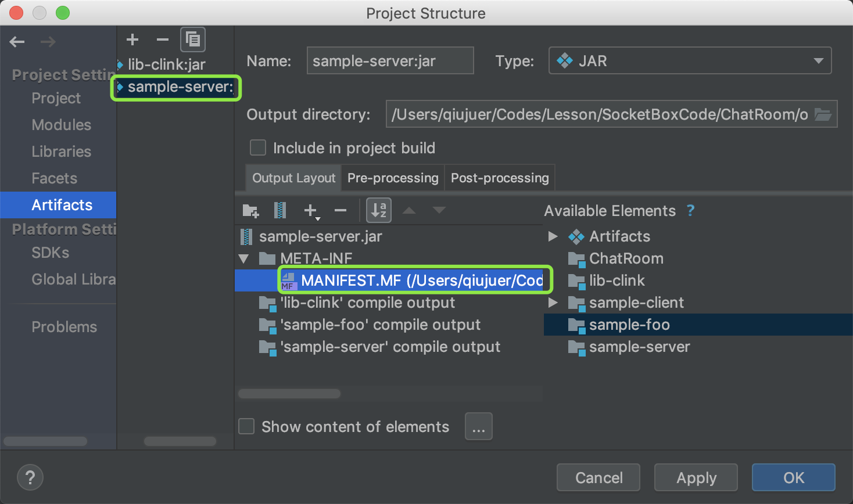
Task: Click the artifact Name input field
Action: tap(390, 61)
